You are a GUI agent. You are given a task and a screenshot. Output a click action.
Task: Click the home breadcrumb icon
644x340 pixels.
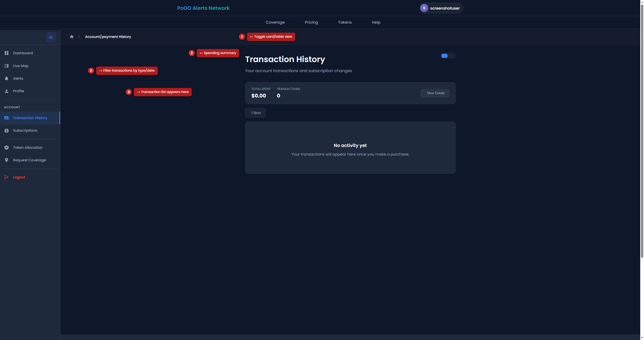tap(72, 37)
